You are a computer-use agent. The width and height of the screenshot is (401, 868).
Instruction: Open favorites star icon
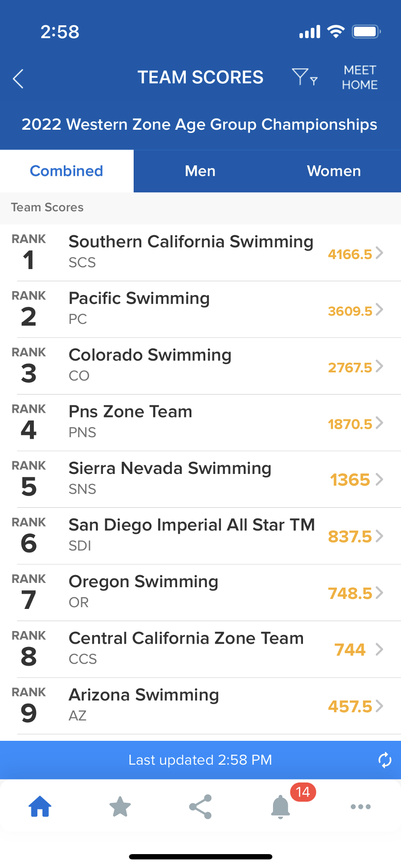pyautogui.click(x=120, y=807)
